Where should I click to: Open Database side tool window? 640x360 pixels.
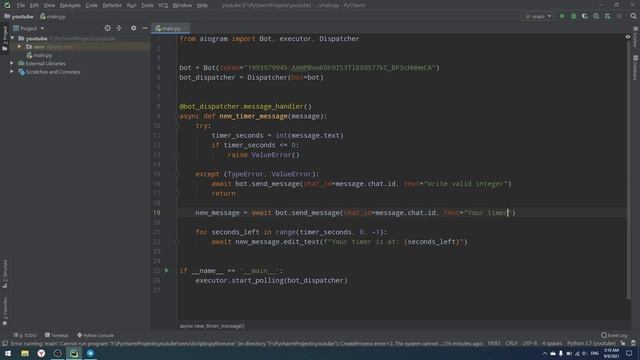pos(636,68)
